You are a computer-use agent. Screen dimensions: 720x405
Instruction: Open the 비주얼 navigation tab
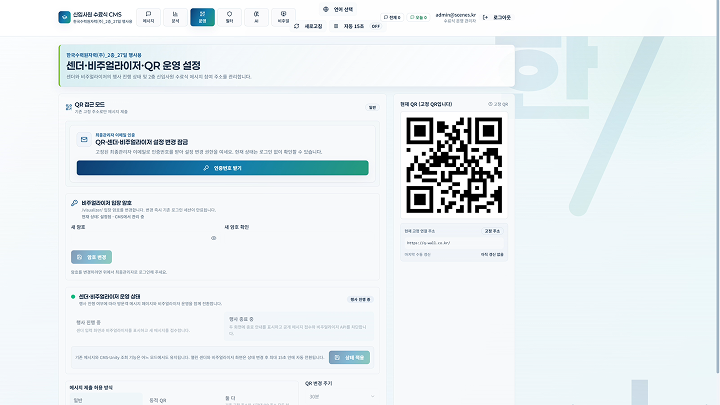283,17
